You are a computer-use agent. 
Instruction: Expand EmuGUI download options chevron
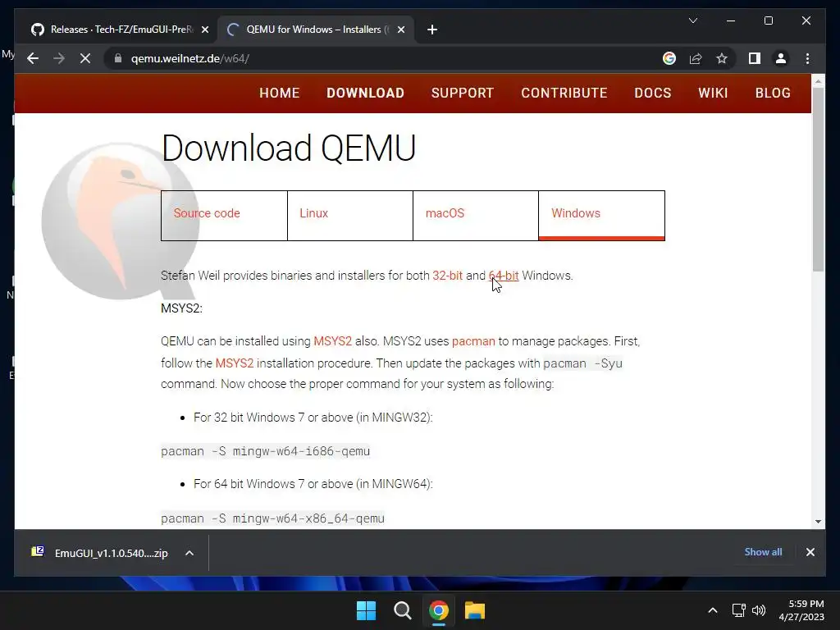tap(189, 553)
